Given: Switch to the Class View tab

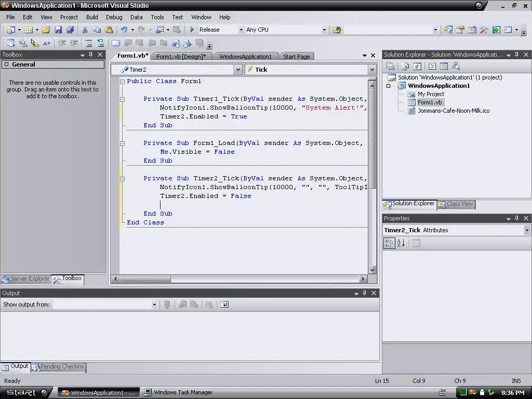Looking at the screenshot, I should (456, 204).
